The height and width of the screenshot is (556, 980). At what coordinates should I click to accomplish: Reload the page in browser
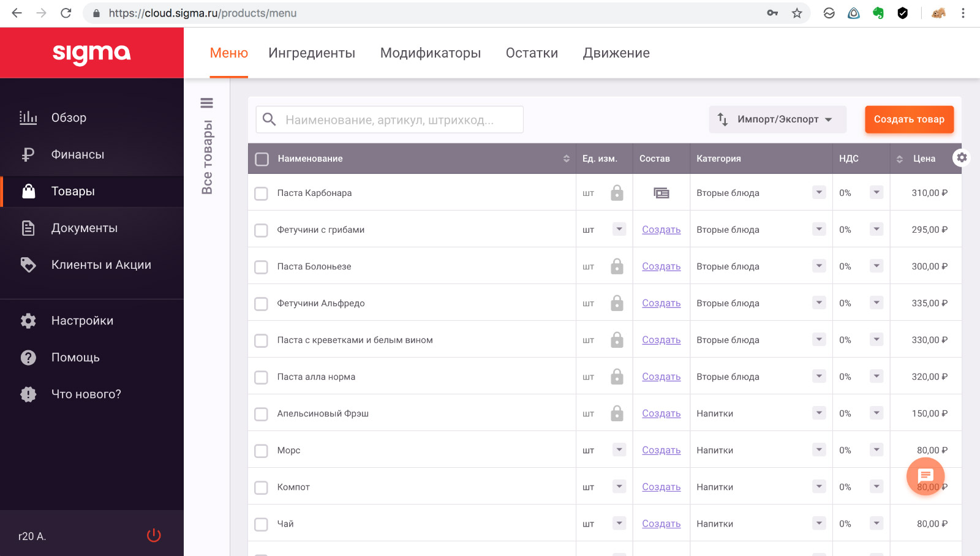[66, 13]
